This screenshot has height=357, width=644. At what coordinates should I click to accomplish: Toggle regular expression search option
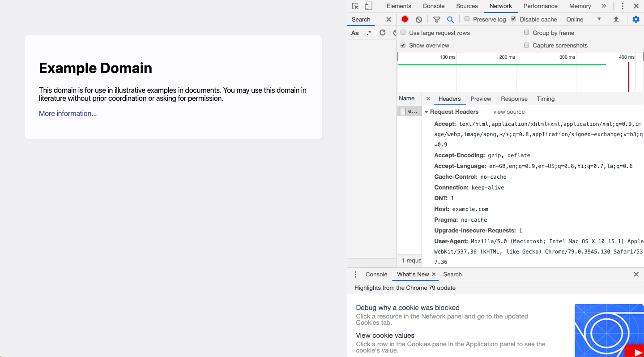pyautogui.click(x=369, y=33)
